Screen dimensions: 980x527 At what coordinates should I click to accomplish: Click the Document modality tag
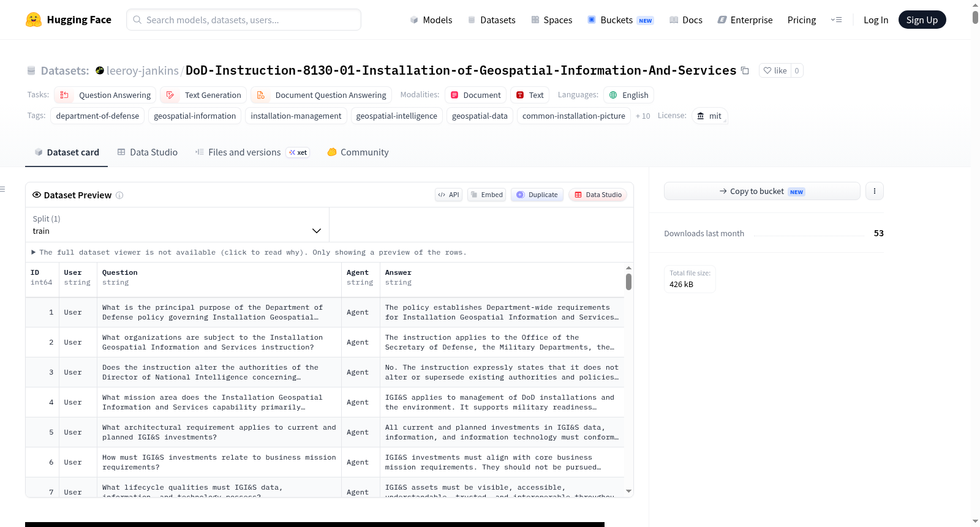tap(475, 95)
